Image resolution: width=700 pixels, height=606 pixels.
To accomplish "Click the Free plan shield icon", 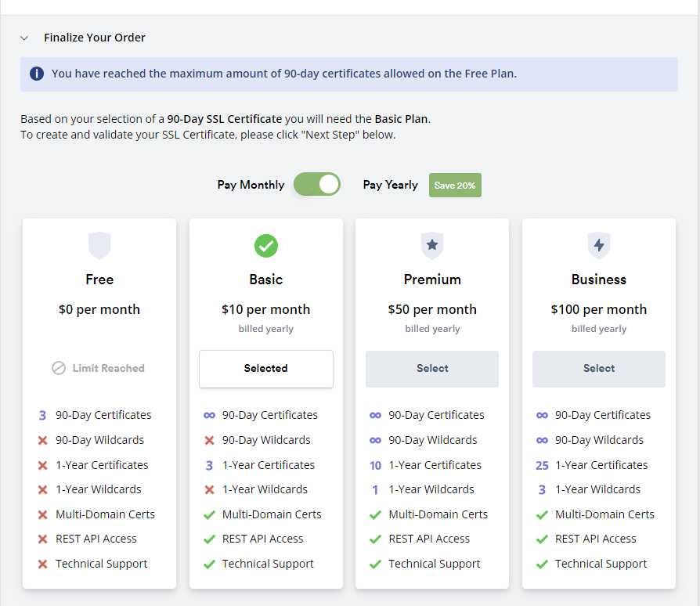I will (x=99, y=245).
